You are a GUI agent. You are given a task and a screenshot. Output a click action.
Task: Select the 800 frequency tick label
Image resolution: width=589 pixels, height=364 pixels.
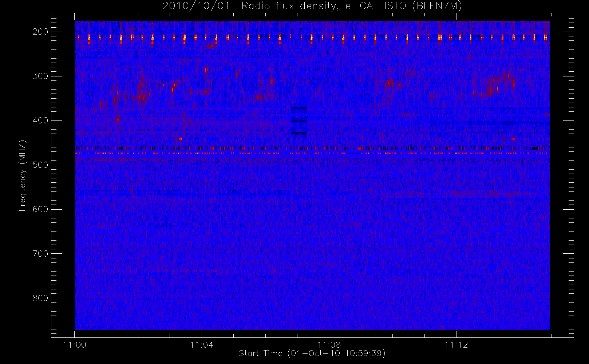pos(40,298)
